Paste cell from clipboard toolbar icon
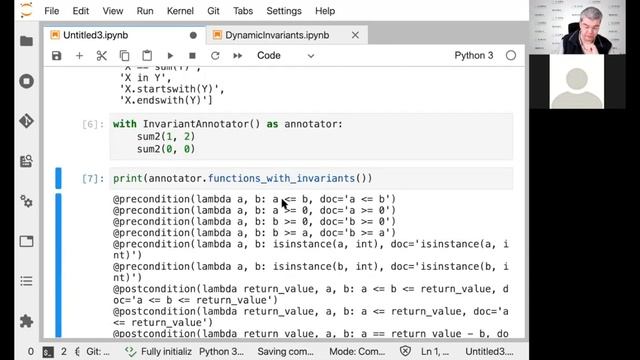This screenshot has height=360, width=640. tap(147, 56)
